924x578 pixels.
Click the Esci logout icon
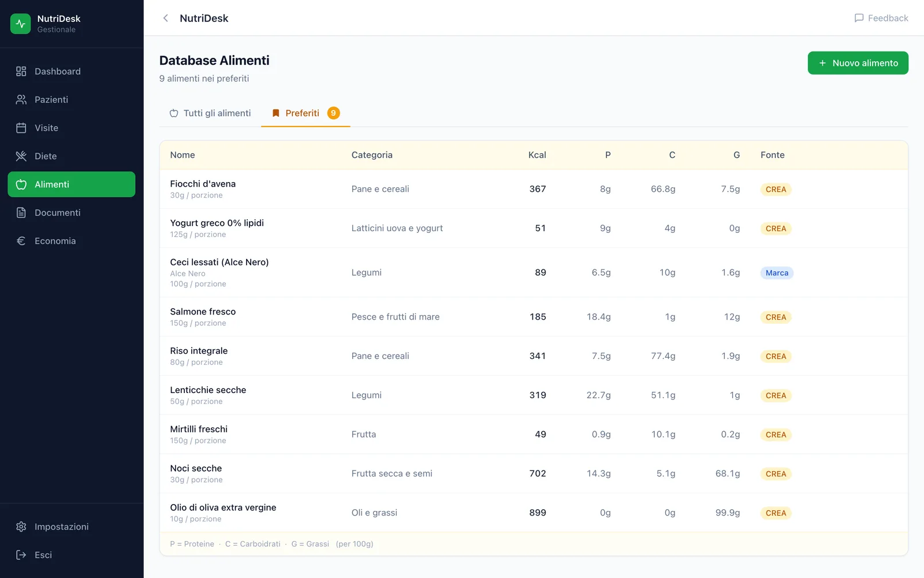click(x=21, y=555)
